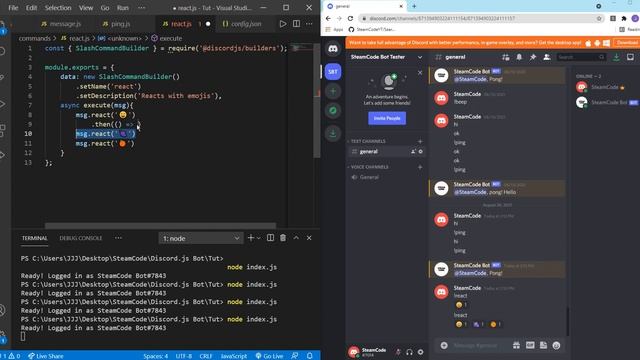The image size is (640, 360).
Task: Create invite for the general channel
Action: pos(413,151)
